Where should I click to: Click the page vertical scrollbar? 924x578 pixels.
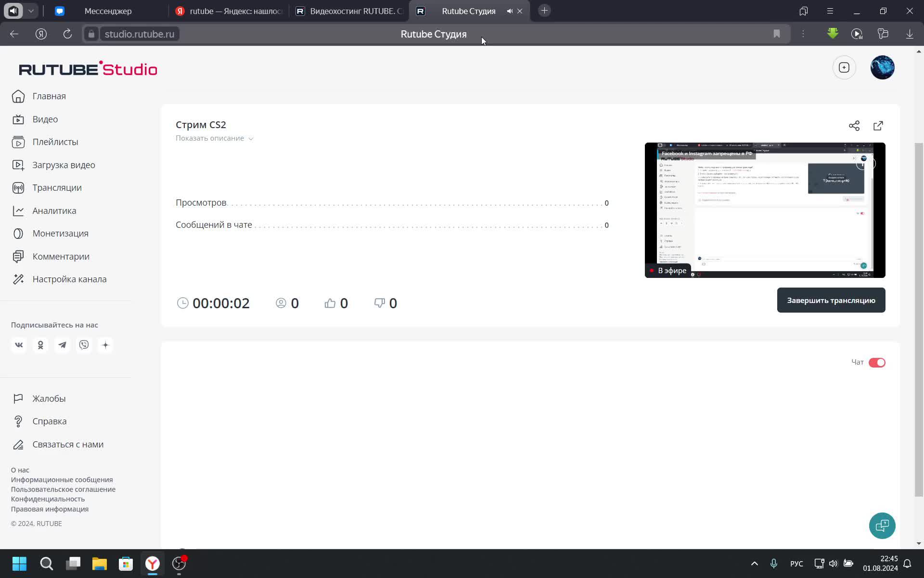click(x=919, y=320)
